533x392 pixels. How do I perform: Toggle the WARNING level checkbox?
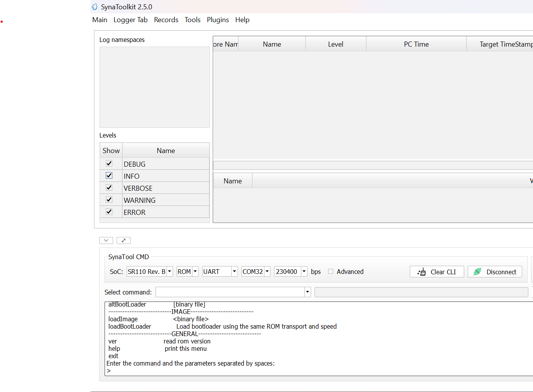(x=109, y=200)
